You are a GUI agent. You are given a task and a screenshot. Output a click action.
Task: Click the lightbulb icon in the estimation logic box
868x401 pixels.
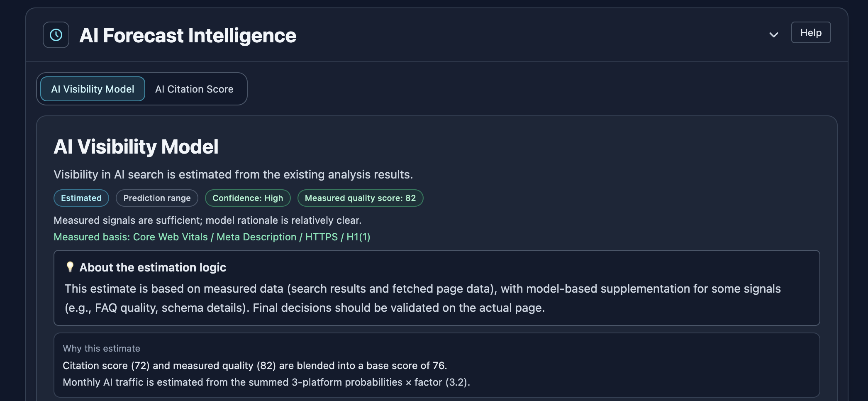tap(71, 267)
